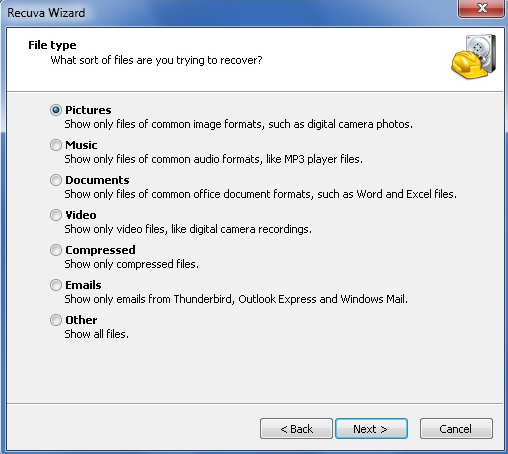Click the Video label text

coord(81,215)
